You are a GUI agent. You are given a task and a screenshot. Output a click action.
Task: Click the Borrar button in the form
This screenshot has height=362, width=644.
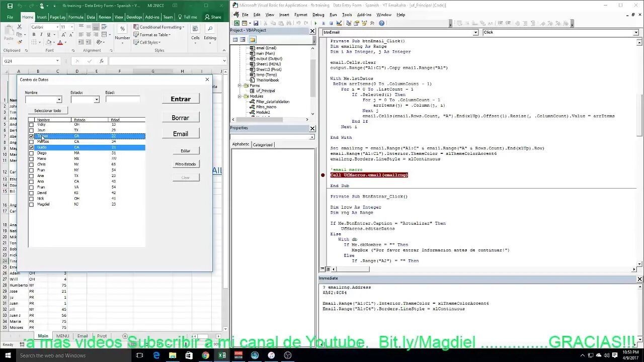tap(181, 118)
